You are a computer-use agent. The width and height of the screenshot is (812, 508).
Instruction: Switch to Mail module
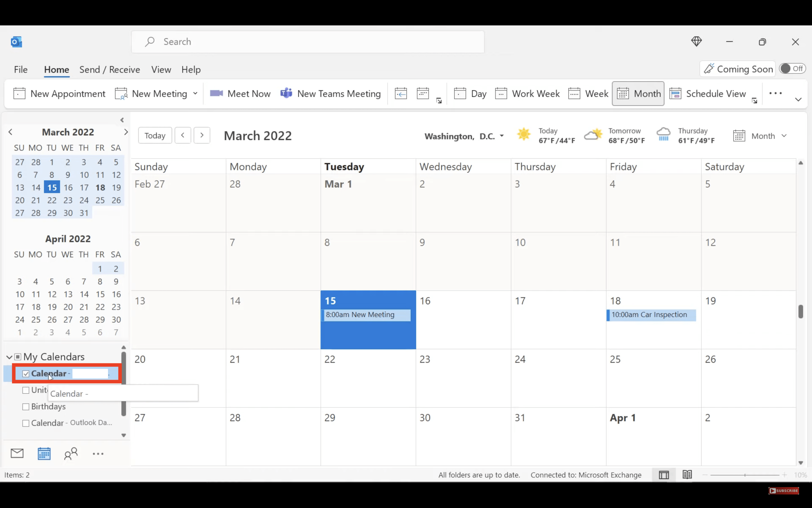click(17, 454)
